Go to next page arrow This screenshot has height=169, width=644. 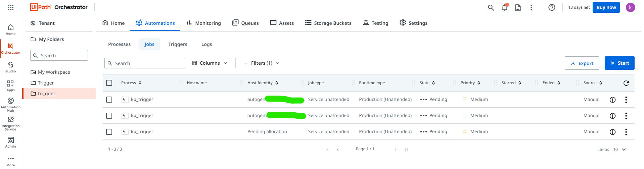[396, 150]
